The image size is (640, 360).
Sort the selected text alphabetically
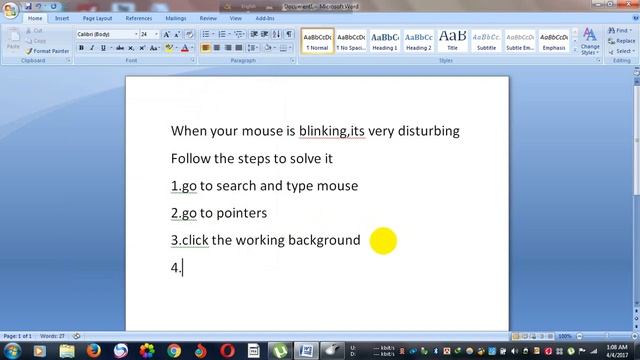click(276, 34)
